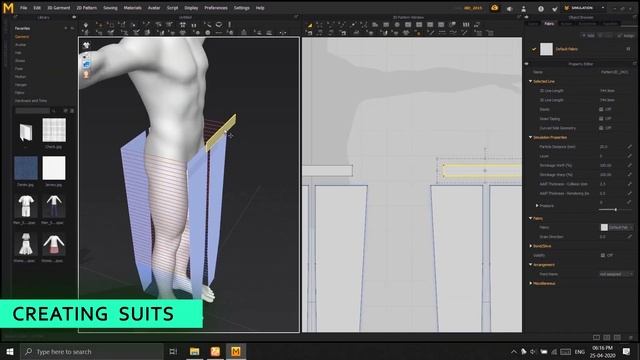Toggle the Validity checkbox
Image resolution: width=640 pixels, height=360 pixels.
[x=602, y=255]
